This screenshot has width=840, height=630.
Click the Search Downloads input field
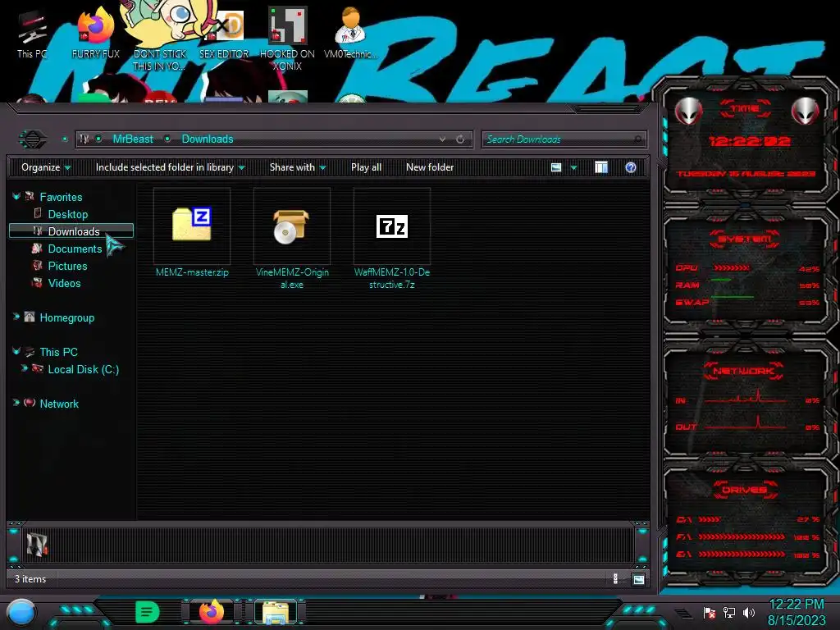click(x=564, y=139)
